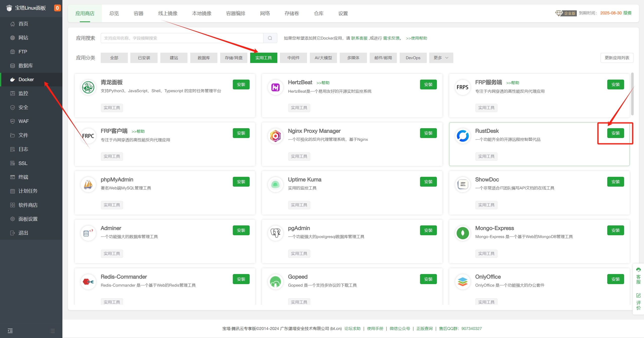
Task: Show the 数据库 category apps
Action: (x=204, y=58)
